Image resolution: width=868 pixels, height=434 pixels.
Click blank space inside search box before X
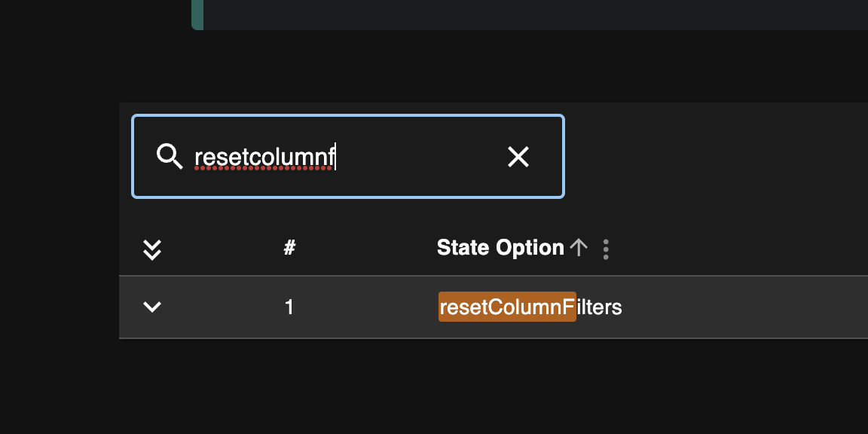(420, 157)
